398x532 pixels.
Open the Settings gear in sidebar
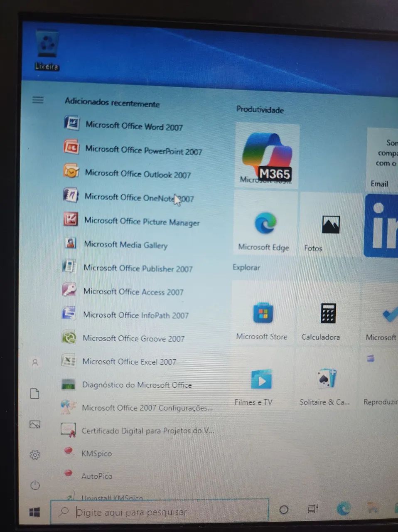(35, 455)
